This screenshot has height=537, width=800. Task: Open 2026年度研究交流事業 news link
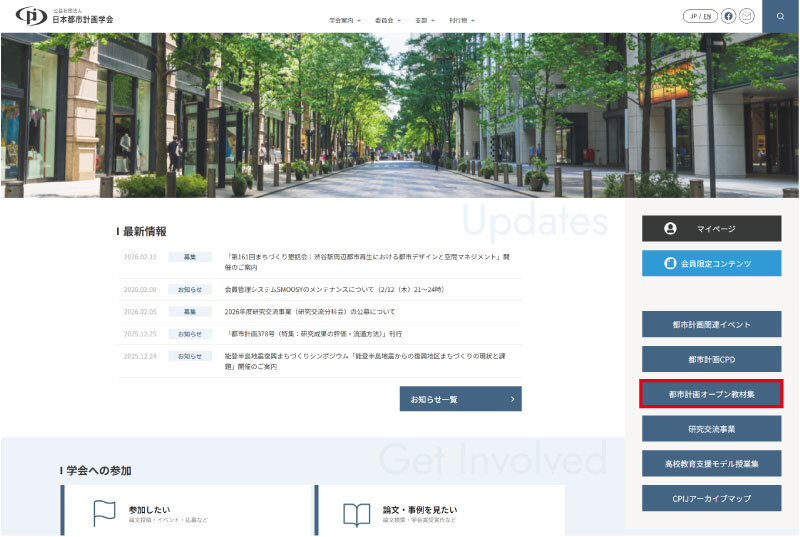coord(310,312)
